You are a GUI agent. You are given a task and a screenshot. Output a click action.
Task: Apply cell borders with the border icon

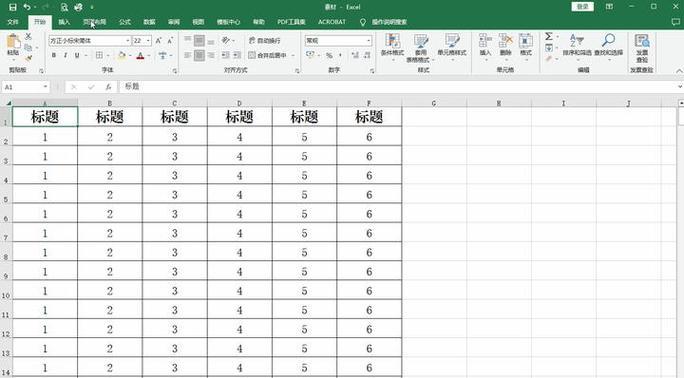coord(99,55)
